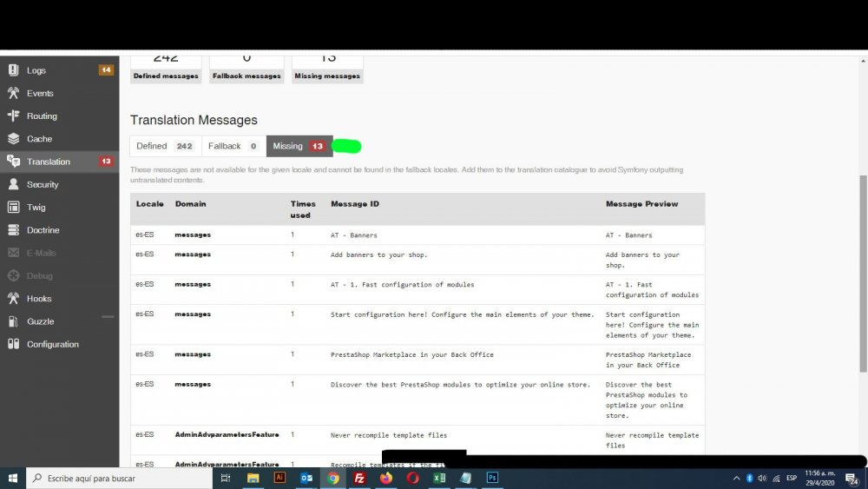Open Opera browser from taskbar
The image size is (868, 489).
tap(412, 478)
